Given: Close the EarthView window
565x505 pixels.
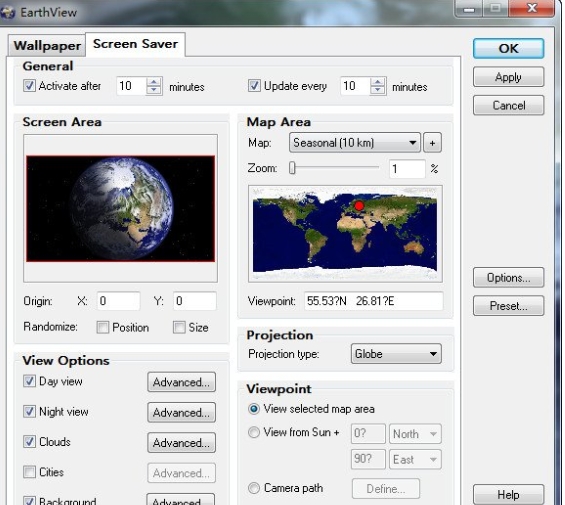Looking at the screenshot, I should [531, 8].
